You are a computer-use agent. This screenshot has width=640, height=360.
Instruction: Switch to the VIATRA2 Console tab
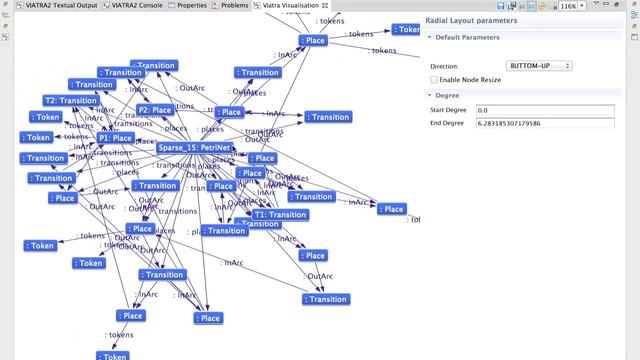(133, 5)
